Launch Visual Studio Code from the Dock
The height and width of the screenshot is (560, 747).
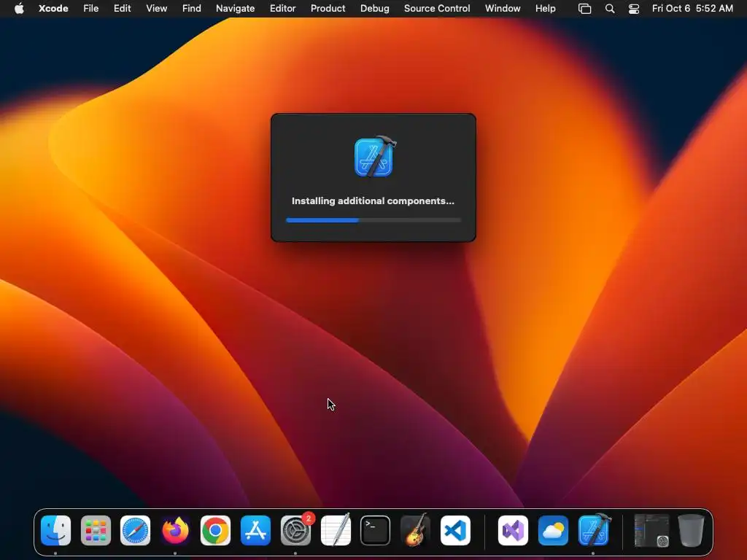click(455, 531)
